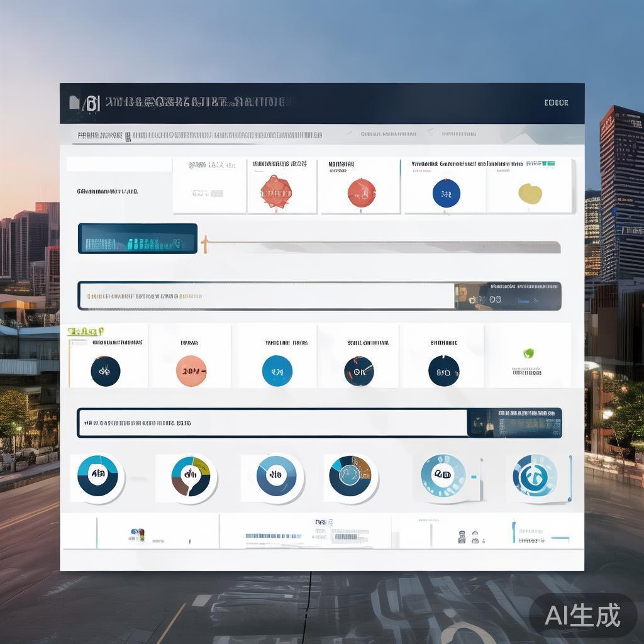
Task: Click the navy circle icon below the green tag label
Action: [106, 371]
